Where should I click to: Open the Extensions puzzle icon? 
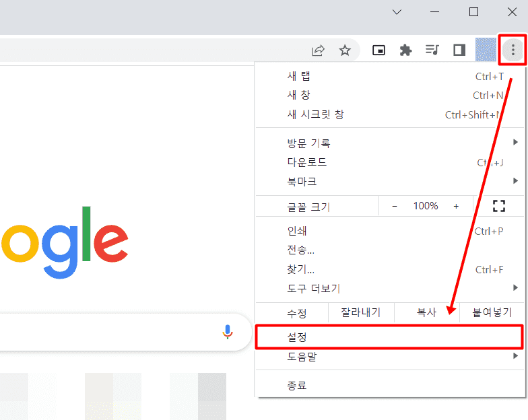pos(405,50)
